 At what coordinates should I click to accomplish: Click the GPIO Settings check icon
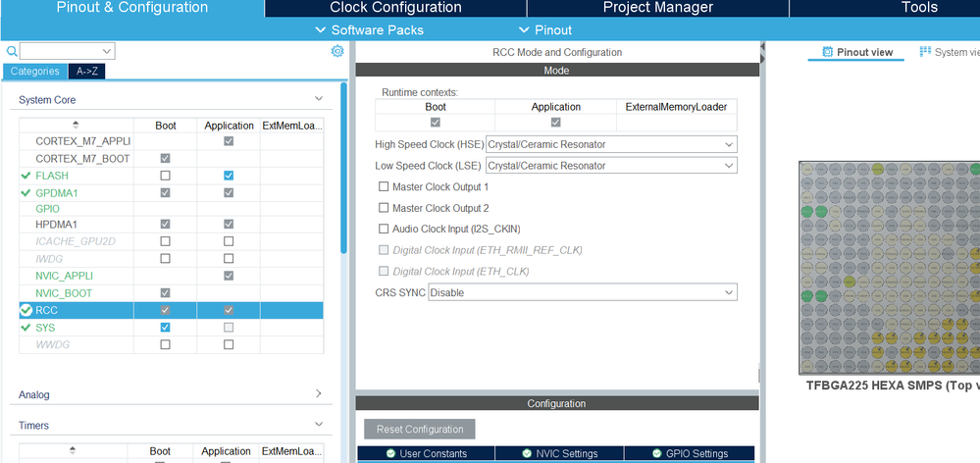coord(657,453)
